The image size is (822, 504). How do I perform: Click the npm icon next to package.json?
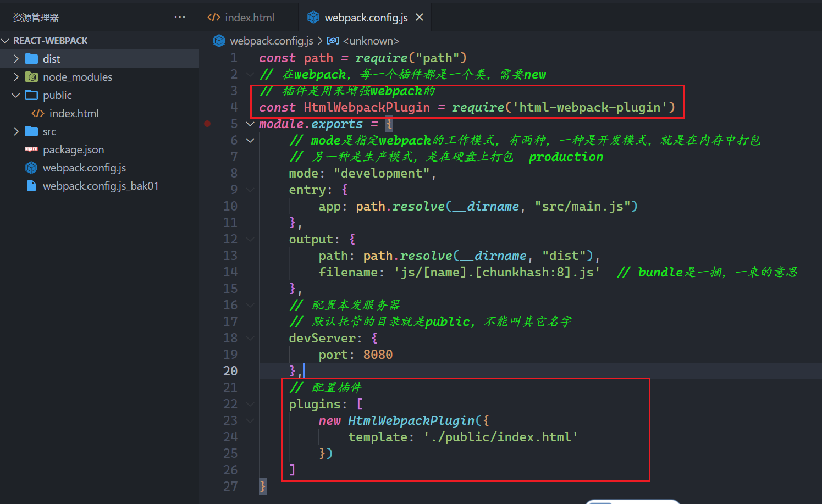point(31,149)
